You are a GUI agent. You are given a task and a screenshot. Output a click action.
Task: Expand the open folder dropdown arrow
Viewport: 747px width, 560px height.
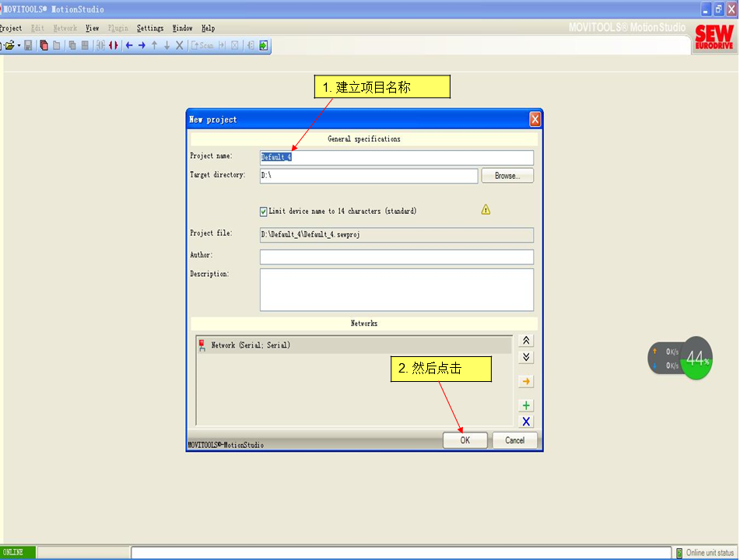19,46
